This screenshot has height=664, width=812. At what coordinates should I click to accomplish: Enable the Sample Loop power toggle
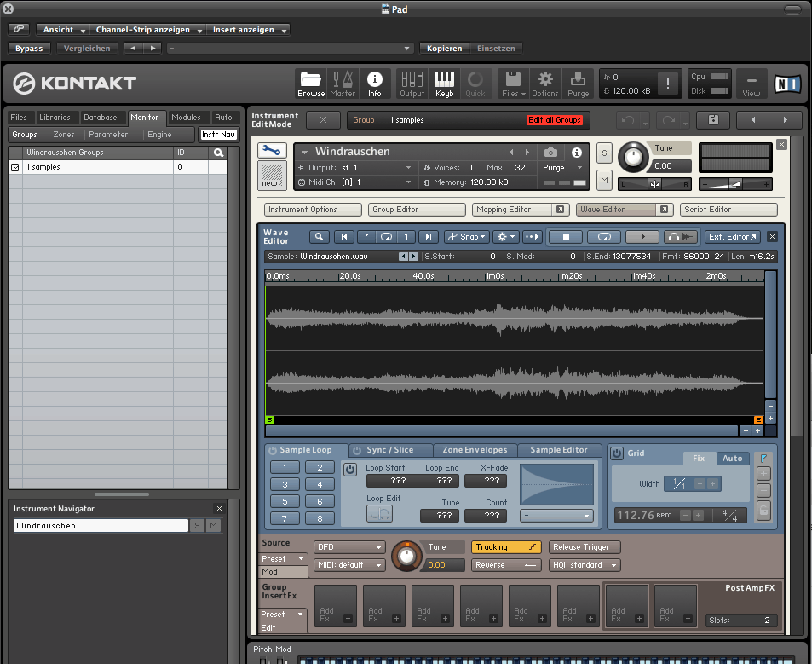[273, 450]
